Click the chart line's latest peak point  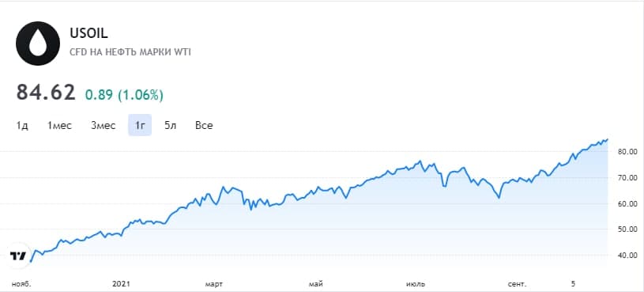coord(607,139)
